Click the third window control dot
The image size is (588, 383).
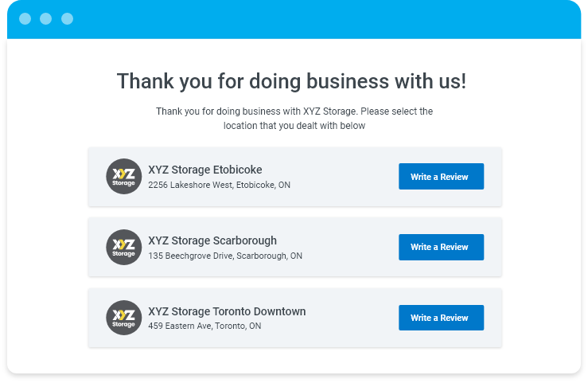67,18
